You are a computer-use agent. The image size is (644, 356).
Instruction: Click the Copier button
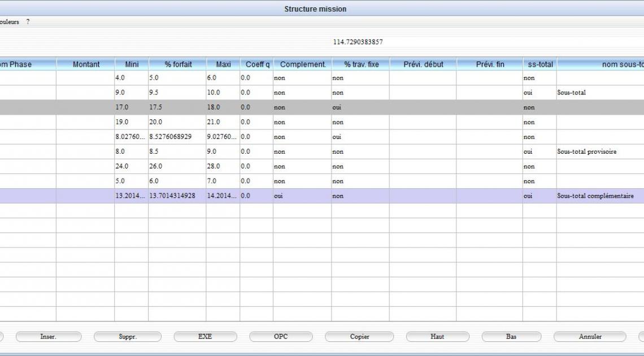[x=359, y=337]
